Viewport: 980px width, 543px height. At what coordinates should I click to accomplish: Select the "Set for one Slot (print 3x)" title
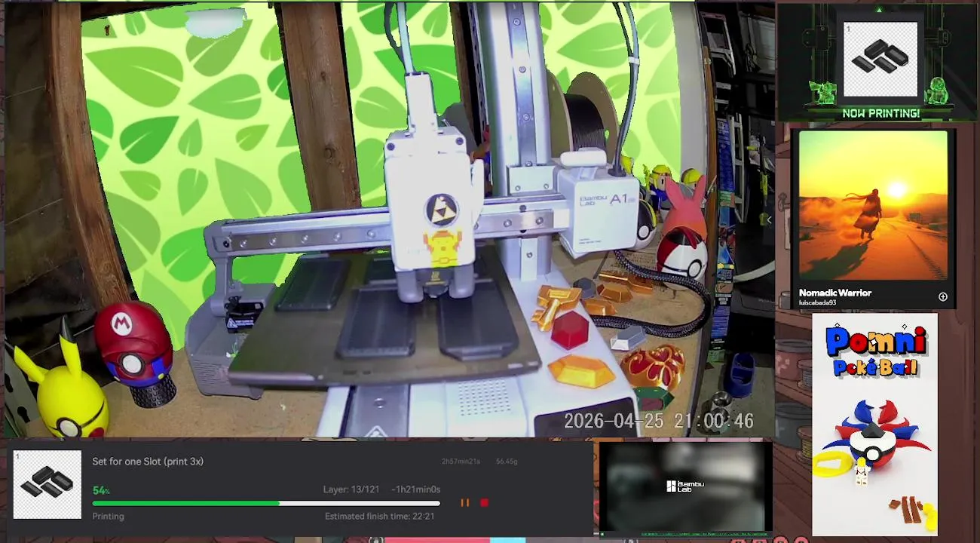pos(148,462)
